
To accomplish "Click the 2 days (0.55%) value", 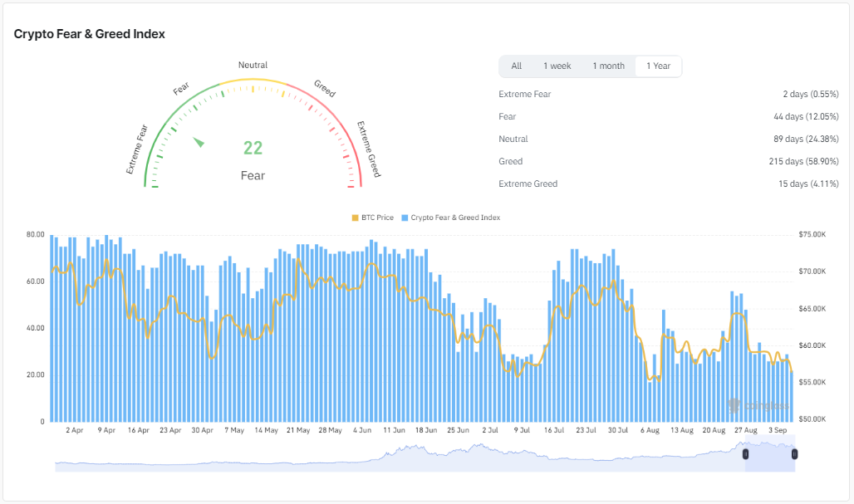I will click(811, 94).
